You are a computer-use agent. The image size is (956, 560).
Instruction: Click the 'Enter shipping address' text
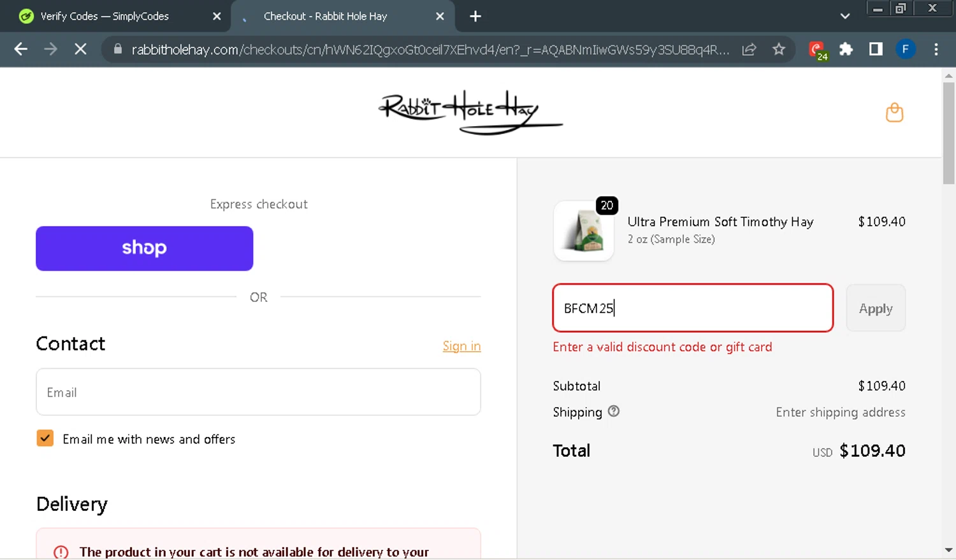coord(841,412)
